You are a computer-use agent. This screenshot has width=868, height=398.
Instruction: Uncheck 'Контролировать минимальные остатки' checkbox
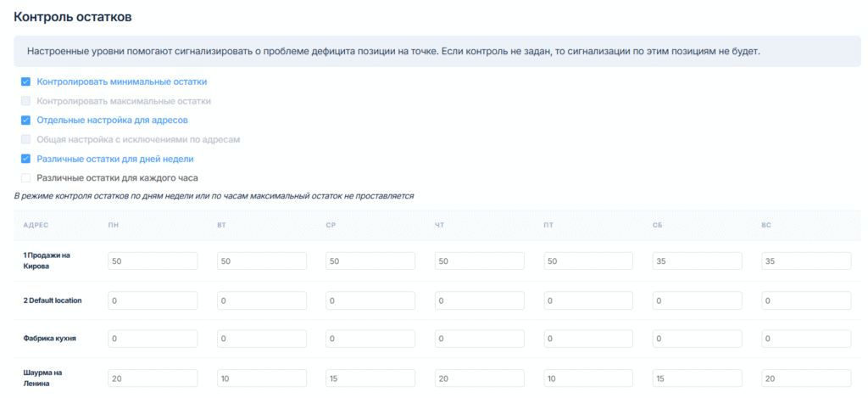(26, 81)
